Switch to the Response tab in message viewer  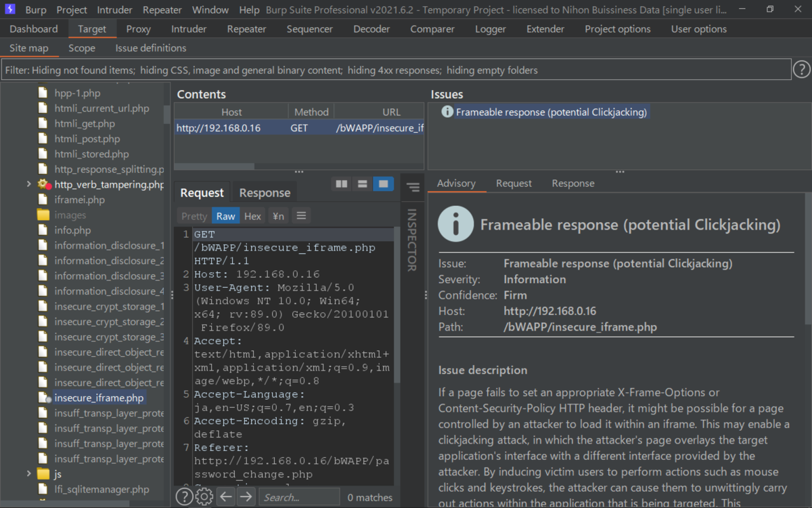click(265, 193)
